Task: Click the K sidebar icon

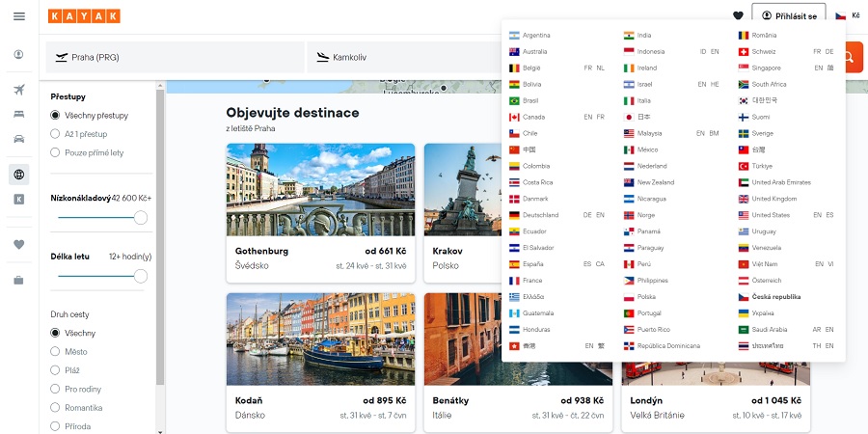Action: tap(19, 200)
